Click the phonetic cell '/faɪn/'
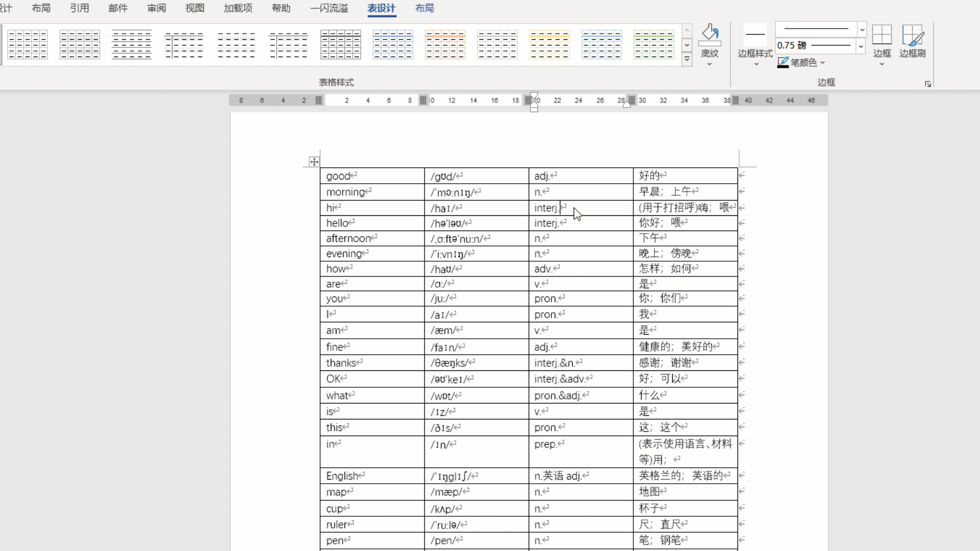This screenshot has width=980, height=551. (476, 347)
